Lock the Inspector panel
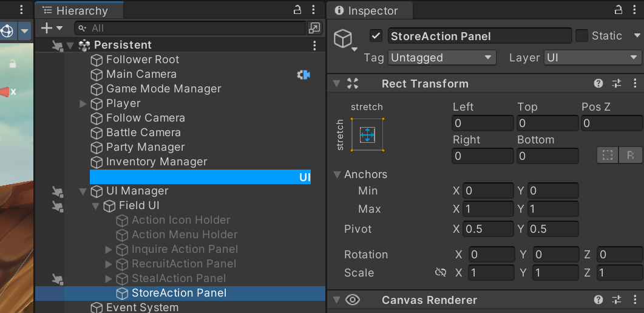 619,10
